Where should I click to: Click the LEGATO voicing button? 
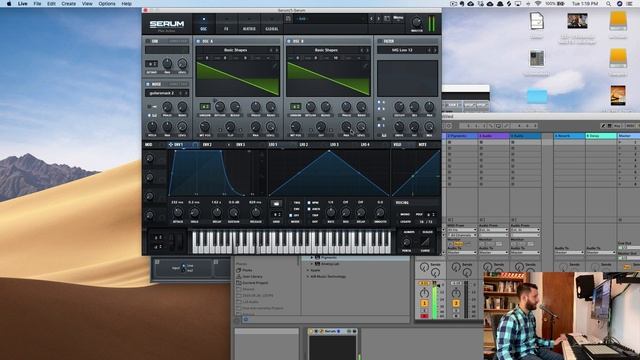(x=405, y=222)
